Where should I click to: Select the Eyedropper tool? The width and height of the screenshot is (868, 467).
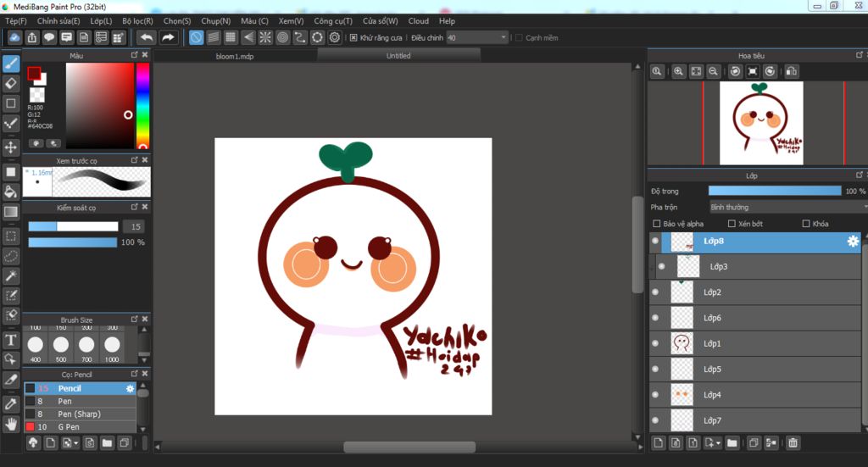pos(11,404)
